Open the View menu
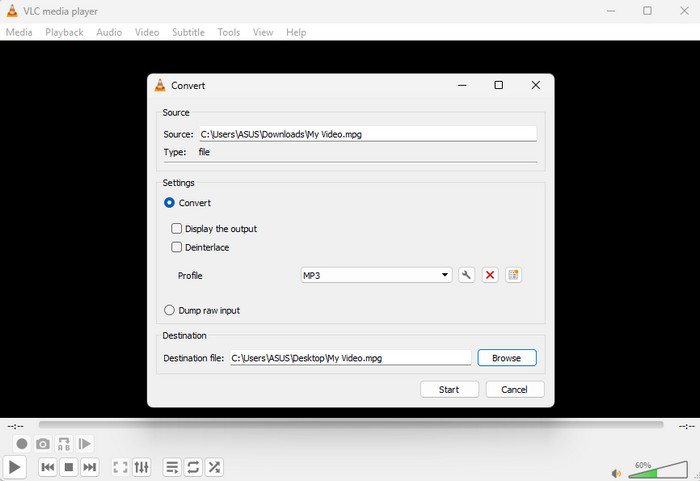Viewport: 700px width, 481px height. pos(263,32)
